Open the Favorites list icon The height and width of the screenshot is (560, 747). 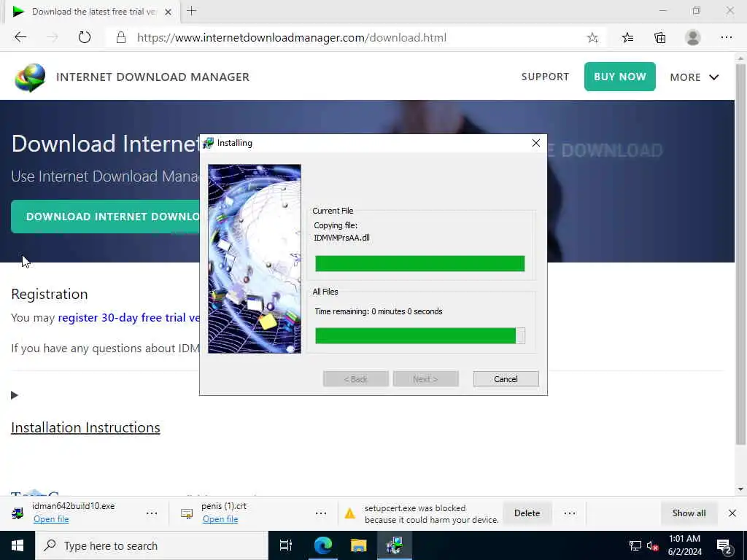pyautogui.click(x=627, y=38)
